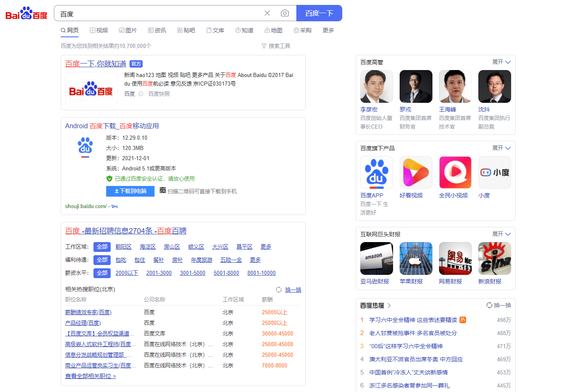This screenshot has height=392, width=564.
Task: Show 更多 work area options
Action: pyautogui.click(x=266, y=247)
